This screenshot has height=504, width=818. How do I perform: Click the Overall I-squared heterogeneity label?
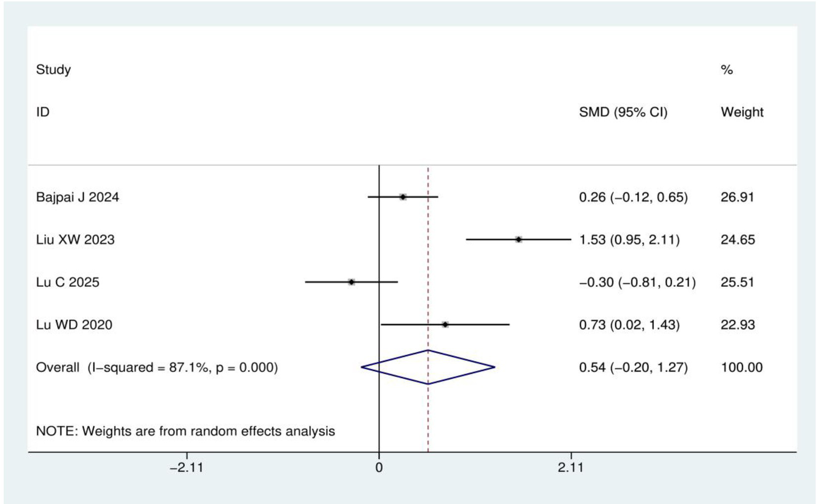point(157,367)
